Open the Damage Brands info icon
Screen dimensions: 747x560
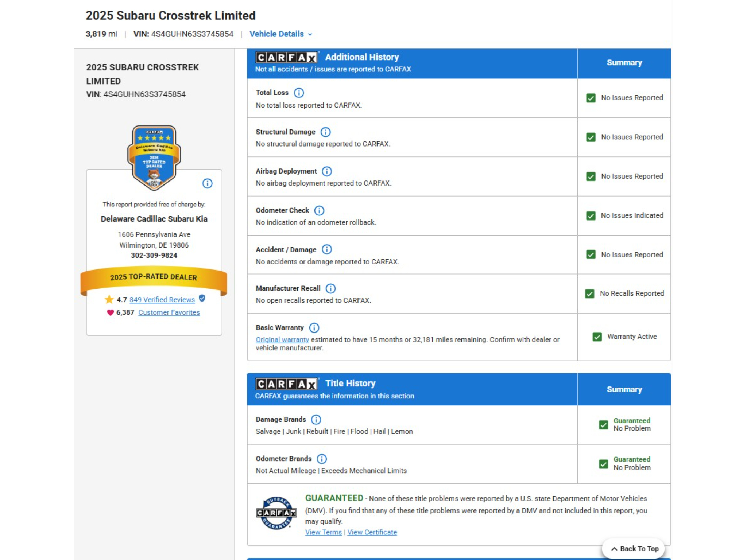pos(316,420)
